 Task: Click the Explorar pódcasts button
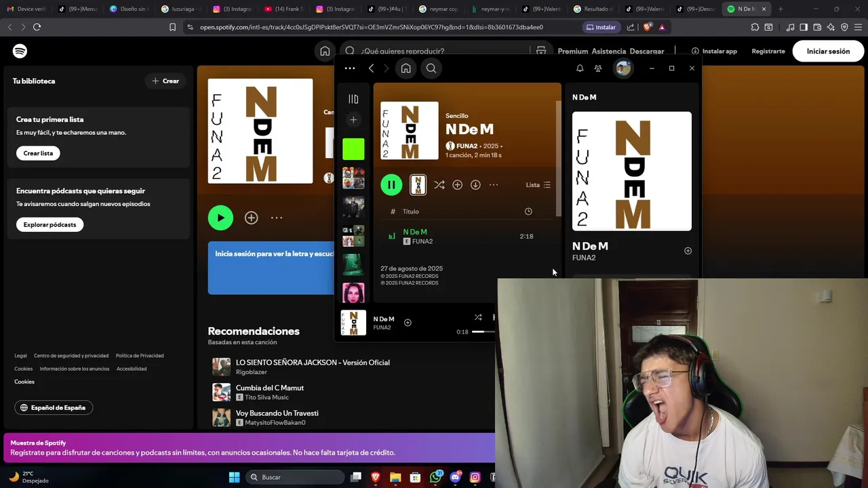click(50, 224)
